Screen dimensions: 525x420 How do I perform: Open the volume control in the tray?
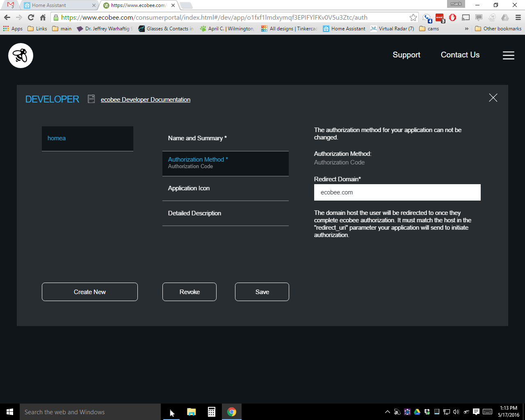pyautogui.click(x=456, y=412)
